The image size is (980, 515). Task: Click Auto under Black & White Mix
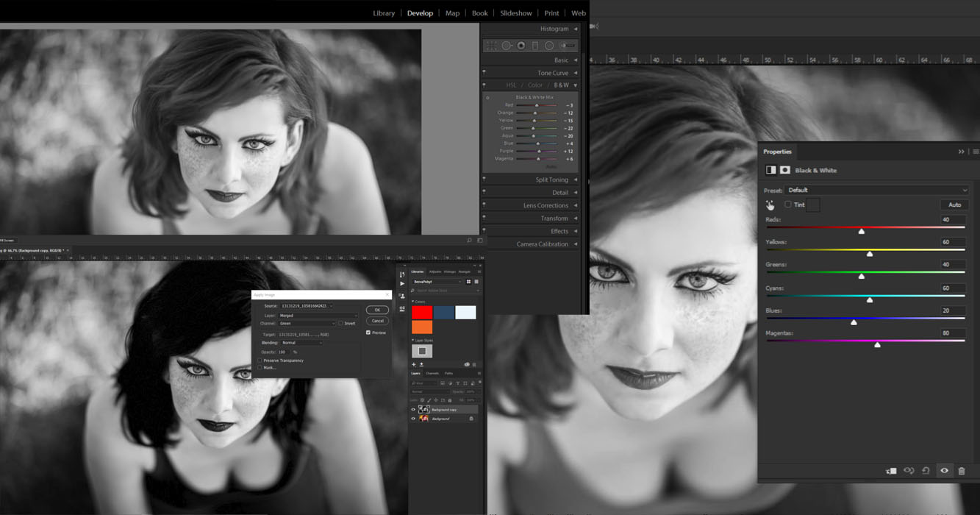pos(550,166)
